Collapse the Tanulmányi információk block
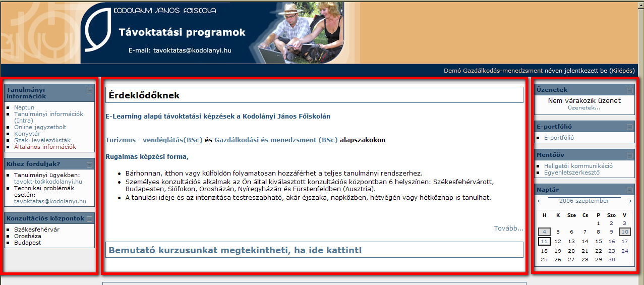This screenshot has width=644, height=285. coord(89,91)
